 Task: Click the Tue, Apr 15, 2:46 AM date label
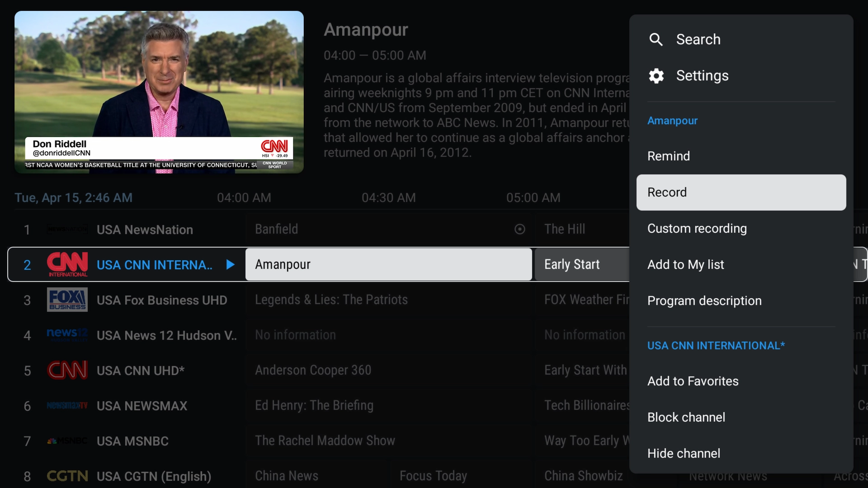click(x=73, y=198)
